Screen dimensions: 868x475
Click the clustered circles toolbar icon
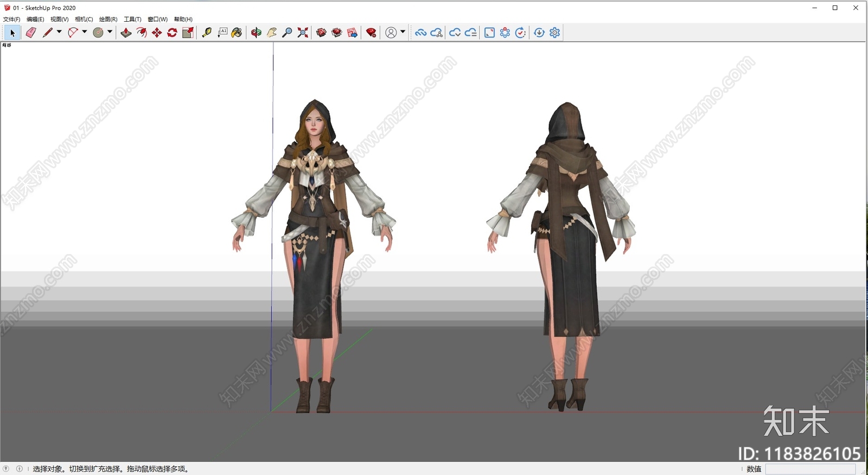tap(505, 33)
